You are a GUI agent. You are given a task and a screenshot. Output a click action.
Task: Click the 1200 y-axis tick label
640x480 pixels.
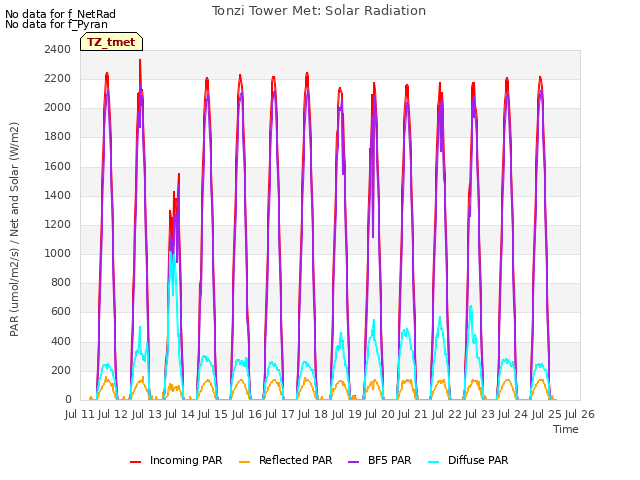tap(58, 224)
